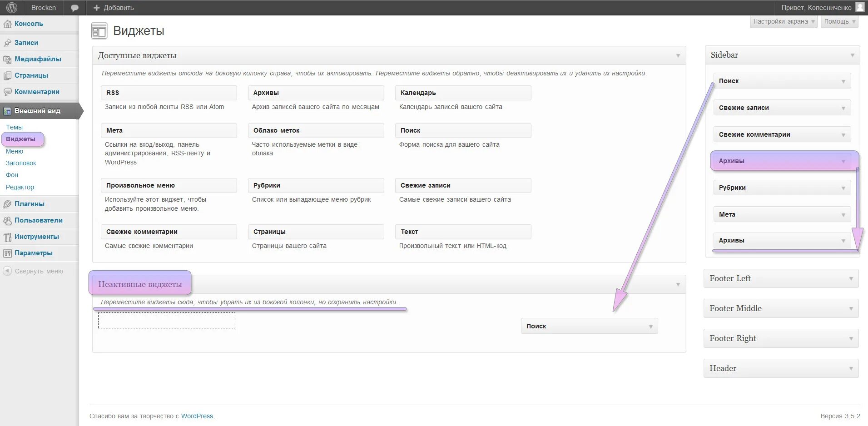Click the Привет, Колесниченко account greeting
The height and width of the screenshot is (426, 868).
[x=816, y=8]
